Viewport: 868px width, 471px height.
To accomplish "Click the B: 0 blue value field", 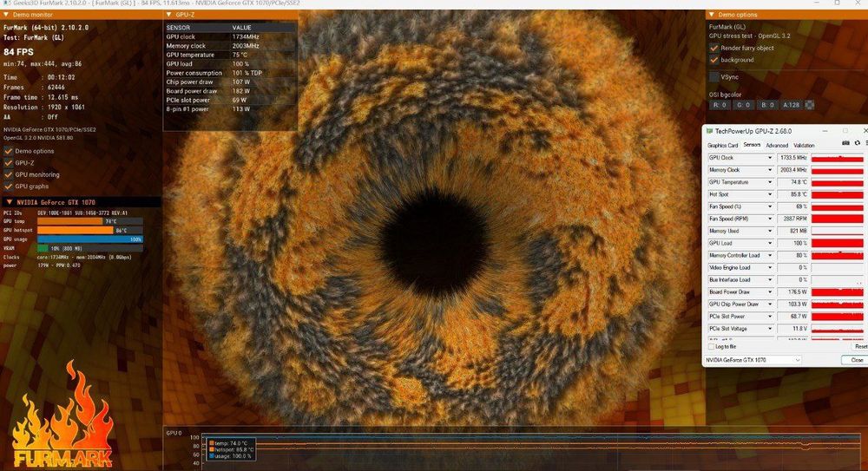I will [766, 105].
